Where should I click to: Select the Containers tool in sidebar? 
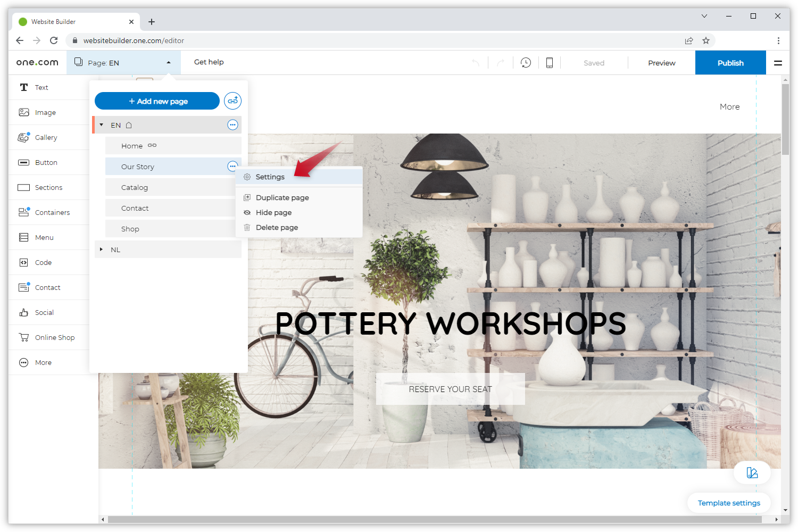pos(52,212)
